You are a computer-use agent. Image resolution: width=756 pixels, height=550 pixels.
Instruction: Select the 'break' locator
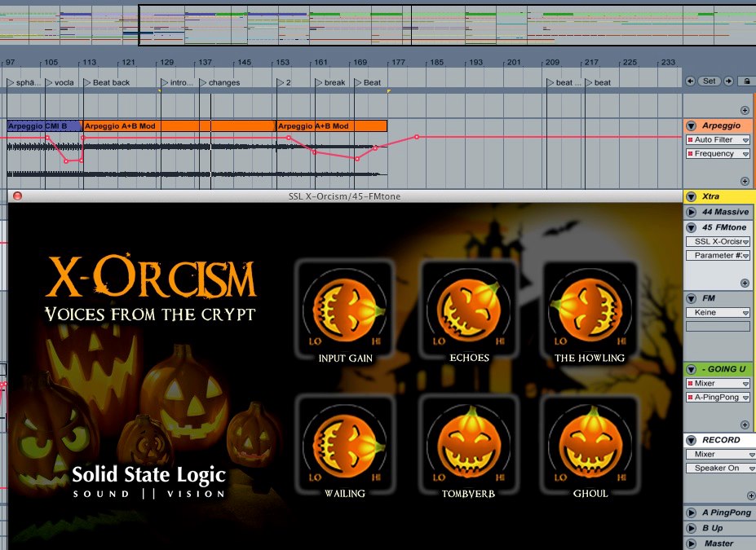click(330, 82)
